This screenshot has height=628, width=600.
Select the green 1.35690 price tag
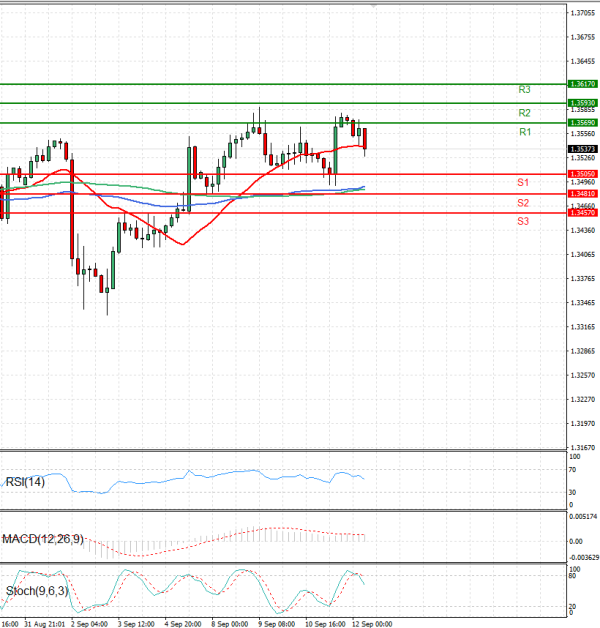click(583, 123)
